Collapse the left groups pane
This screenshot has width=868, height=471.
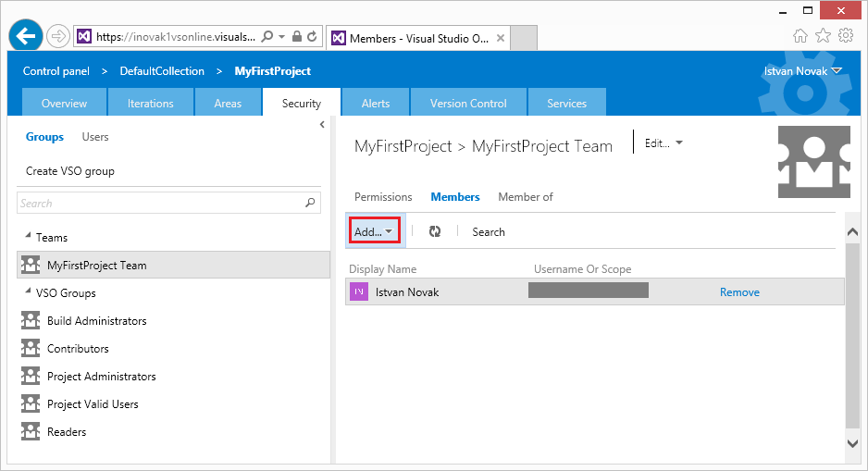pos(322,125)
